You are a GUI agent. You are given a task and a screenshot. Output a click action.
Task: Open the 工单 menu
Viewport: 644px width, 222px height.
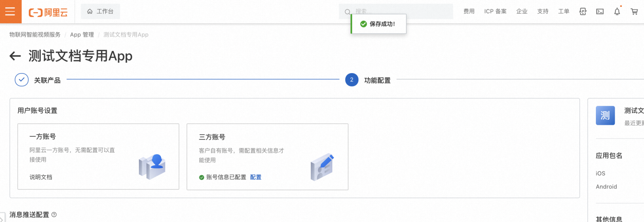(x=564, y=12)
